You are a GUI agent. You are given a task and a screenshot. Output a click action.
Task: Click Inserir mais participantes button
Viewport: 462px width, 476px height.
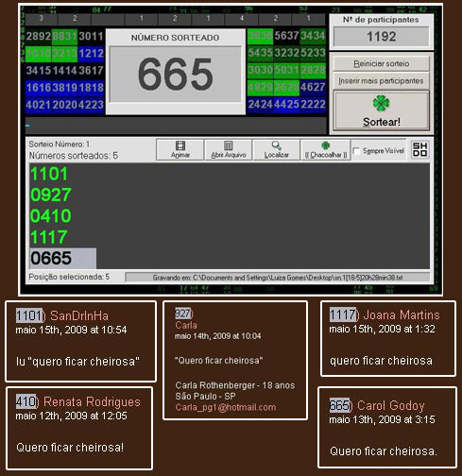pos(381,81)
